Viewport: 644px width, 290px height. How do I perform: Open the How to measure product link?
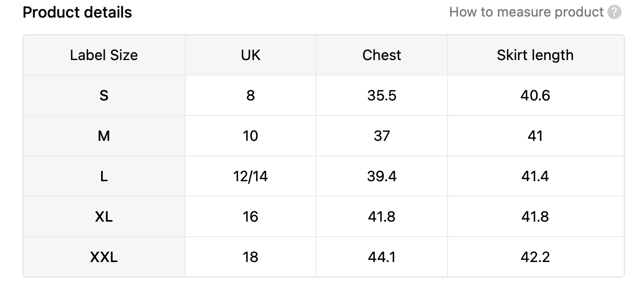(526, 12)
